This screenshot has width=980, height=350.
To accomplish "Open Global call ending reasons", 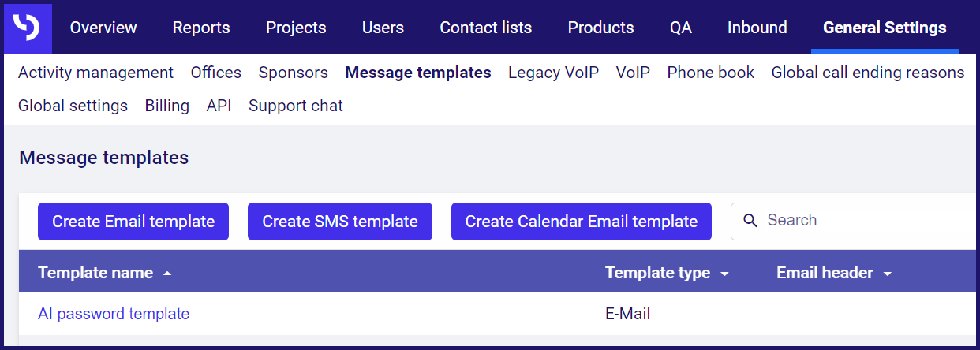I will point(868,73).
